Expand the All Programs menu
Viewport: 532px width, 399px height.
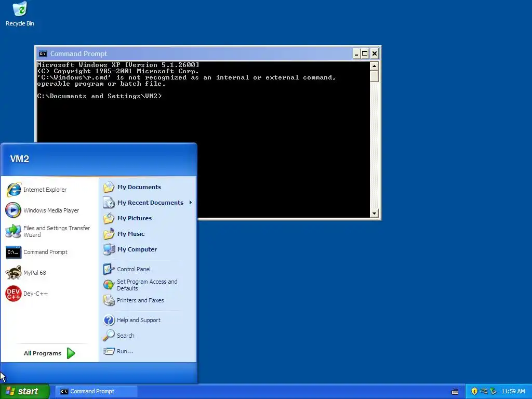[49, 353]
